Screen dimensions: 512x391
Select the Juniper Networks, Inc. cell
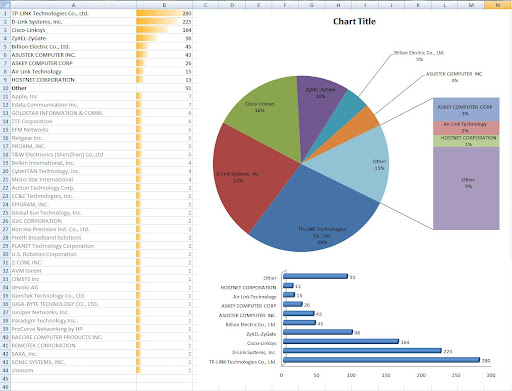[x=73, y=312]
